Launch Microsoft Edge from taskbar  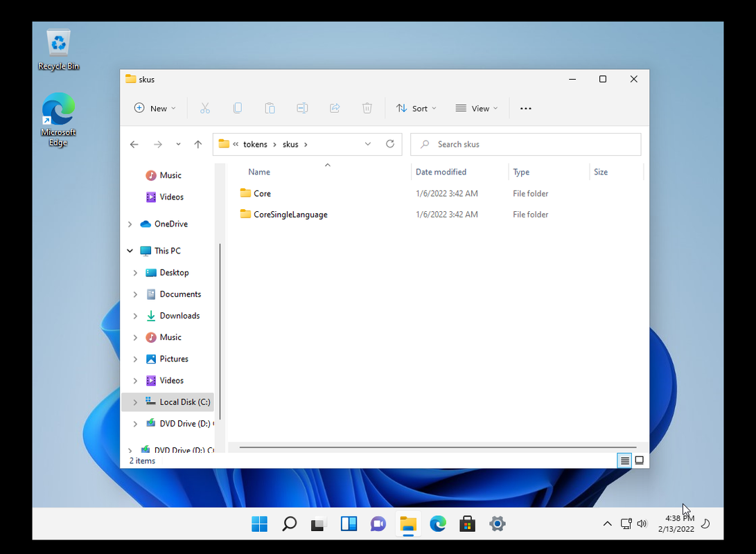pos(438,524)
